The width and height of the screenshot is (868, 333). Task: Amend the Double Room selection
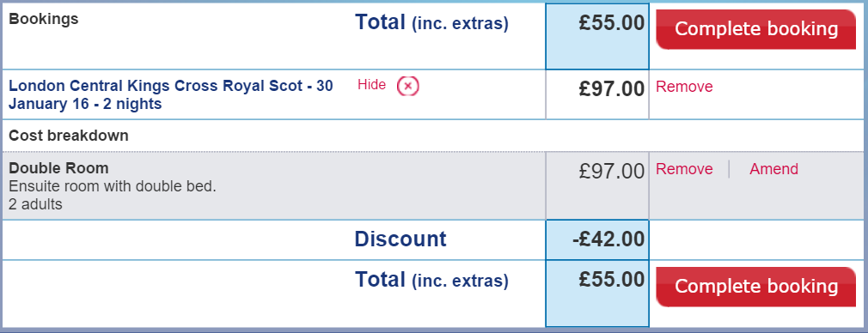773,169
